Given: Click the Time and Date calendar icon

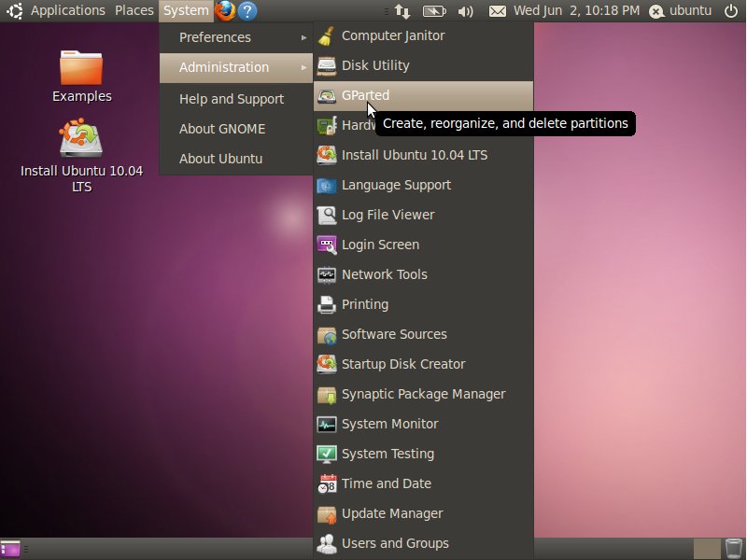Looking at the screenshot, I should coord(326,483).
